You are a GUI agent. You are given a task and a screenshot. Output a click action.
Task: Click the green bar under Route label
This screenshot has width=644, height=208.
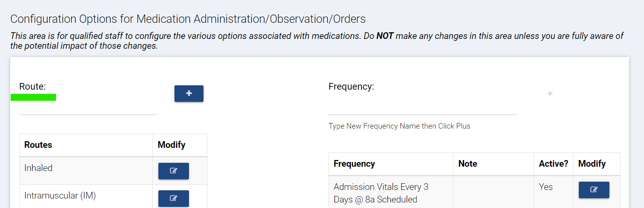click(x=33, y=98)
